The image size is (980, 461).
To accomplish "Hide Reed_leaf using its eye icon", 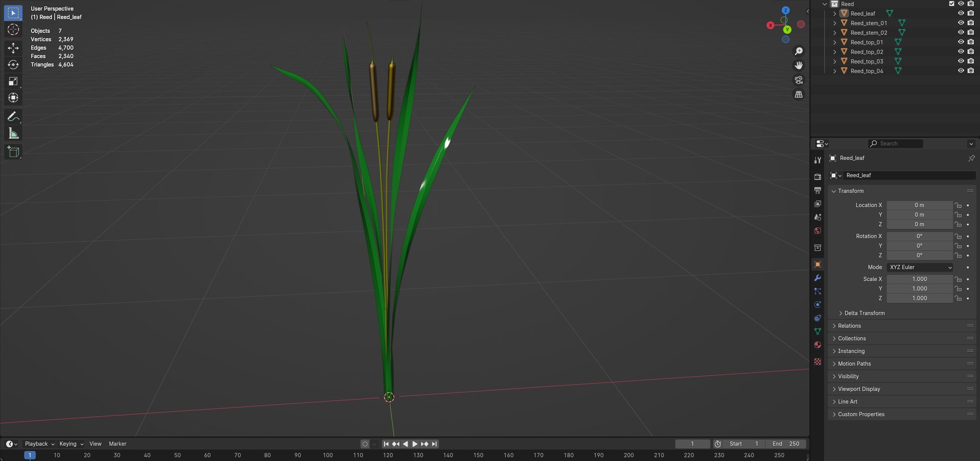I will [x=961, y=13].
